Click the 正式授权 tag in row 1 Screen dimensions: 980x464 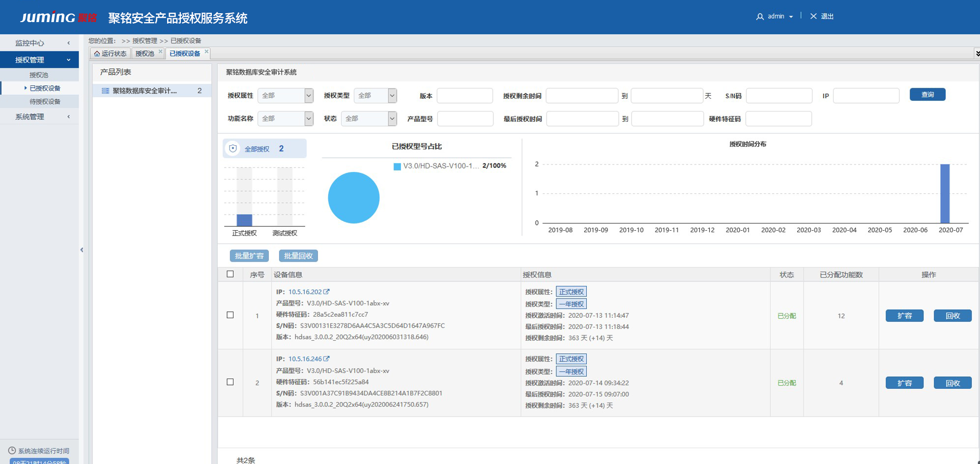tap(571, 292)
